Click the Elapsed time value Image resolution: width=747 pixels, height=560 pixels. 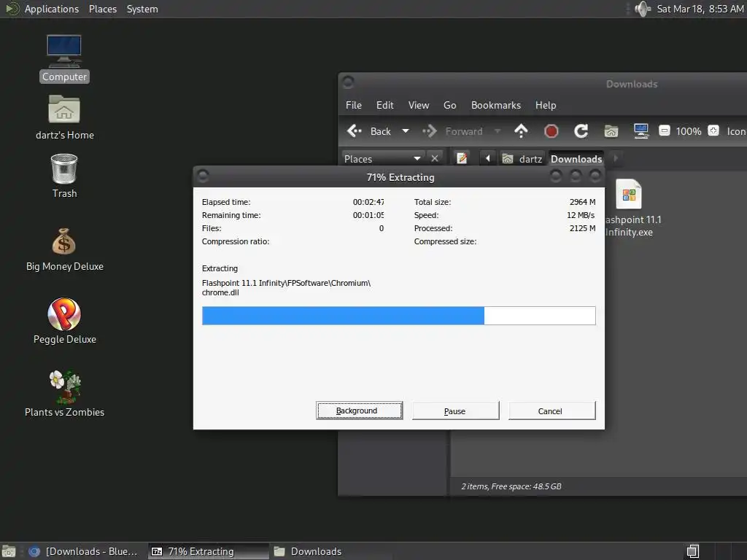click(x=368, y=202)
